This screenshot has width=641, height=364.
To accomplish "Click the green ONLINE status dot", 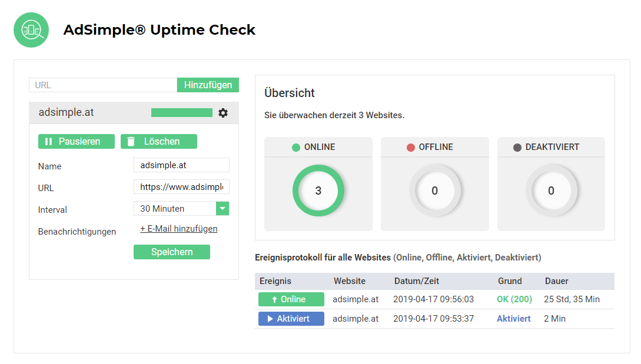I will tap(296, 147).
